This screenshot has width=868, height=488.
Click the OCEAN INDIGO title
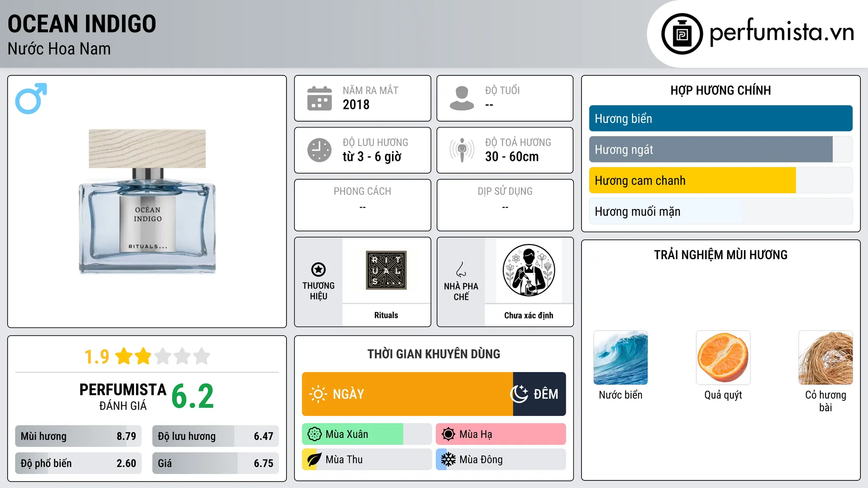(x=82, y=24)
